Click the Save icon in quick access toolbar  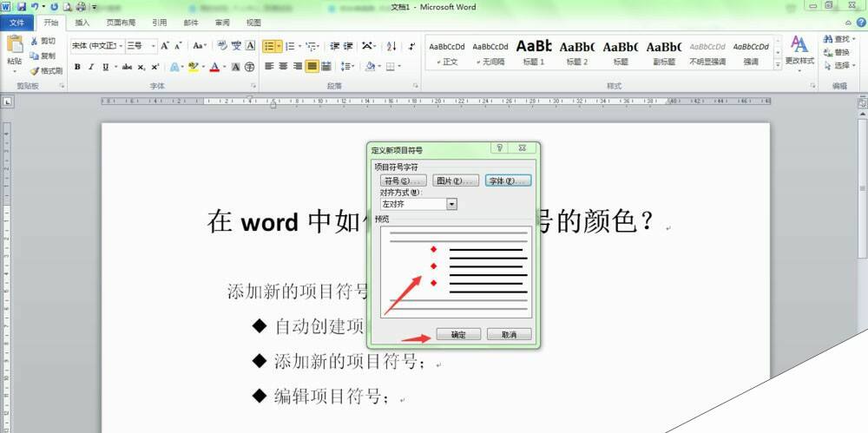click(21, 7)
